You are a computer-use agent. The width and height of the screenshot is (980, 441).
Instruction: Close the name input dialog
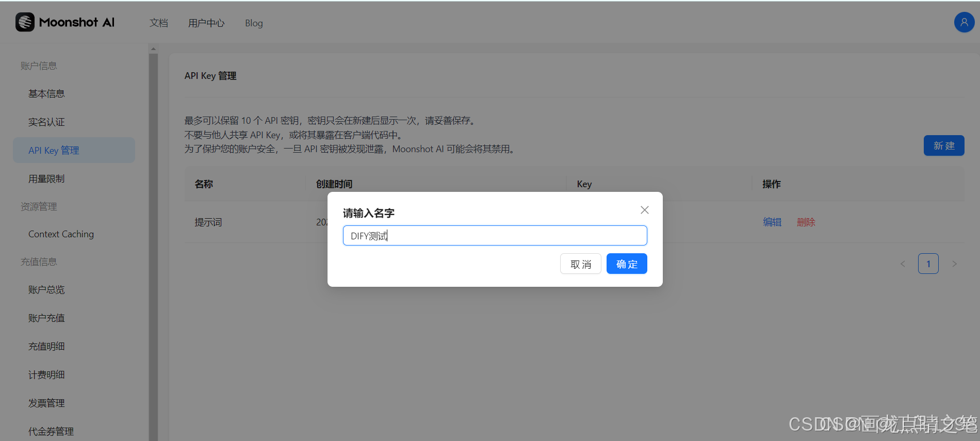coord(645,210)
